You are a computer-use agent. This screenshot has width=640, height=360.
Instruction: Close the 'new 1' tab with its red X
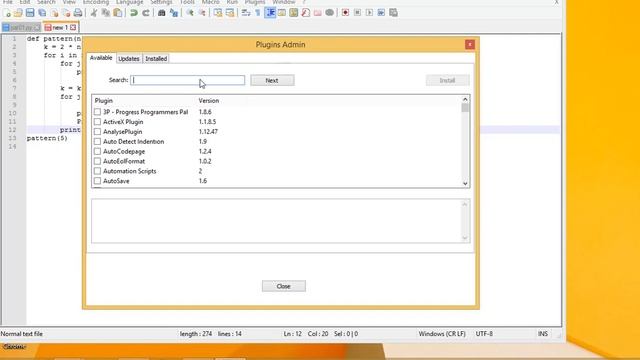coord(73,27)
